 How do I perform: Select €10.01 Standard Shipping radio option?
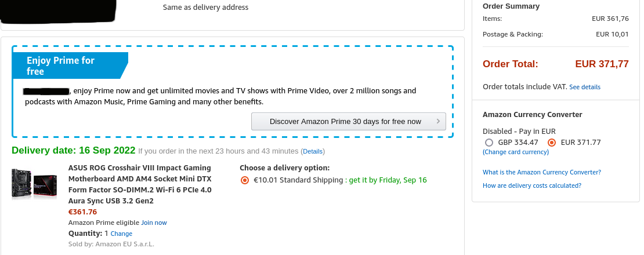pos(244,180)
